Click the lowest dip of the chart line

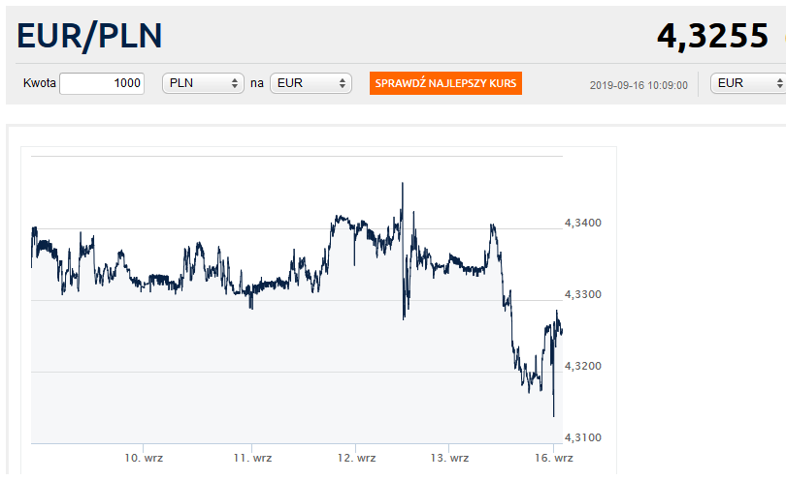553,414
